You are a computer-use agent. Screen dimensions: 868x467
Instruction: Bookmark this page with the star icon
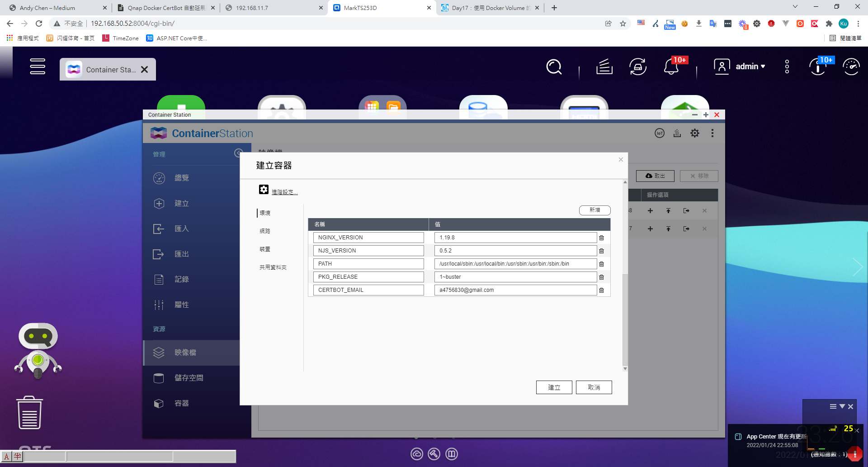coord(623,24)
